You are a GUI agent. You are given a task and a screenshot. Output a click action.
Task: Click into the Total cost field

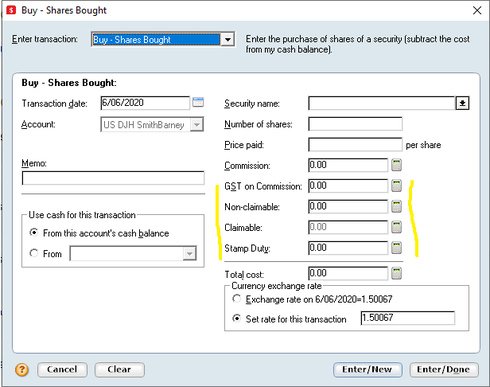[348, 273]
